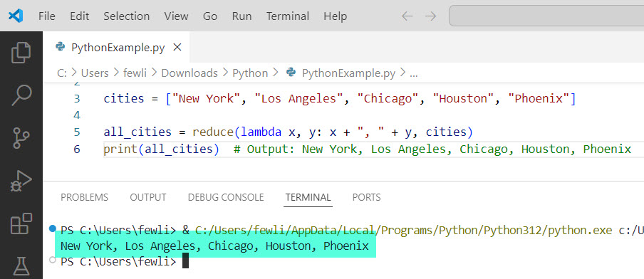The width and height of the screenshot is (644, 279).
Task: Open the Explorer view in activity bar
Action: click(x=21, y=53)
